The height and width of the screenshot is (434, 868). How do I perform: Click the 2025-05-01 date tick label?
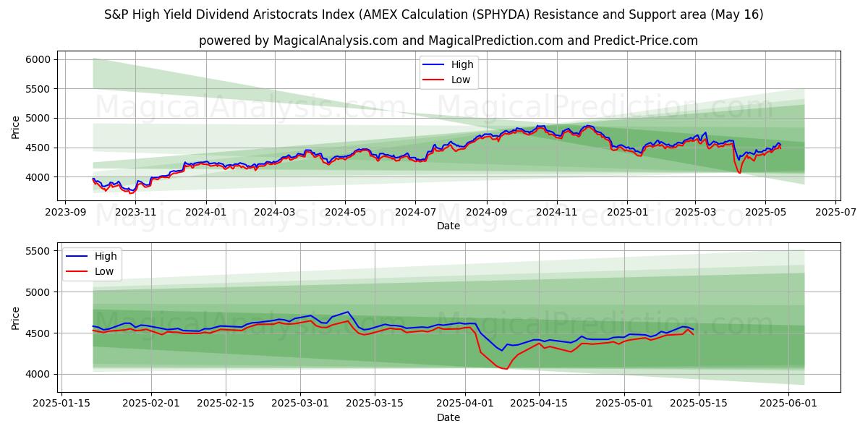click(x=624, y=404)
